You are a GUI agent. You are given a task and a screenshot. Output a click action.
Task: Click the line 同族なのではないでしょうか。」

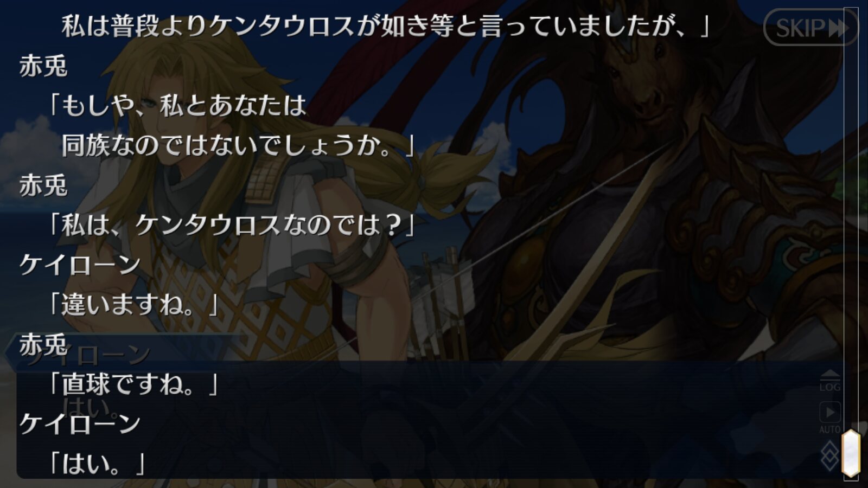239,145
